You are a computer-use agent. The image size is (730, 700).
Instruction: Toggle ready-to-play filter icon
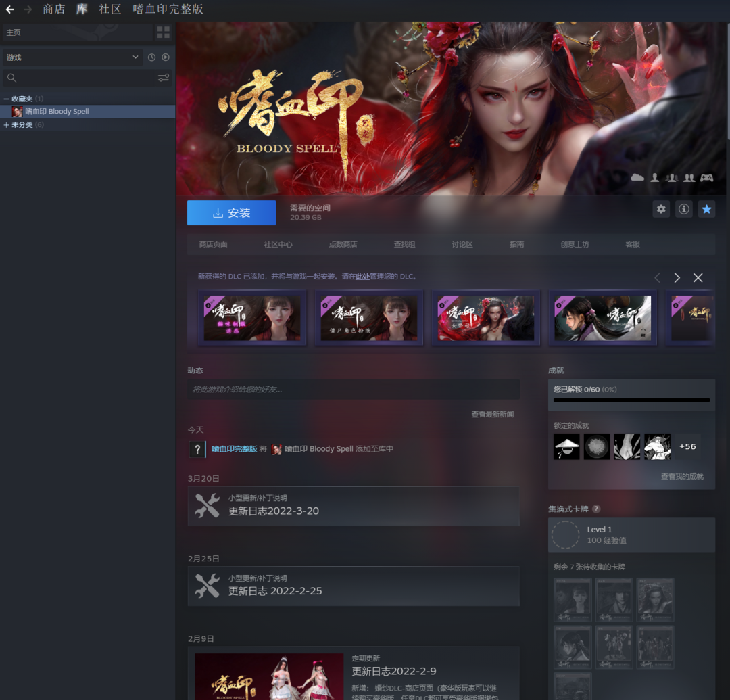166,57
